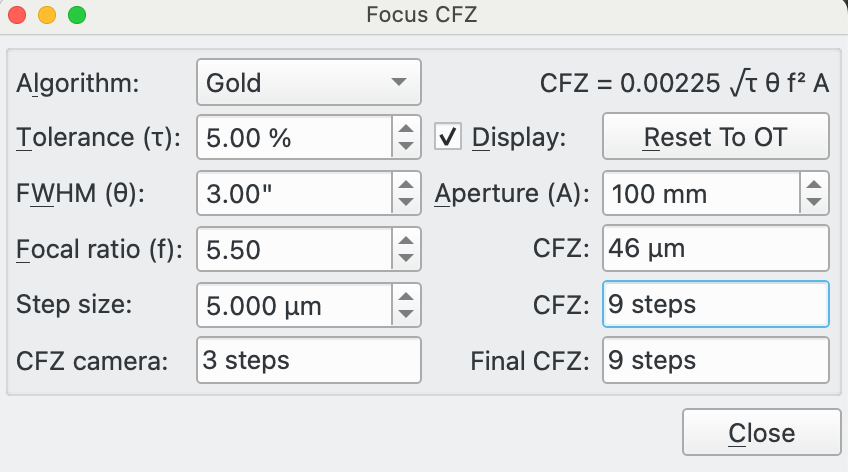
Task: Decrease FWHM value with down arrow
Action: [405, 202]
